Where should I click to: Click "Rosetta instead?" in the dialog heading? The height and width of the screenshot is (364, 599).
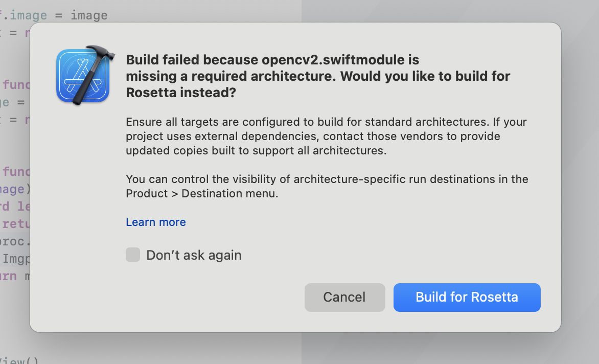click(181, 94)
